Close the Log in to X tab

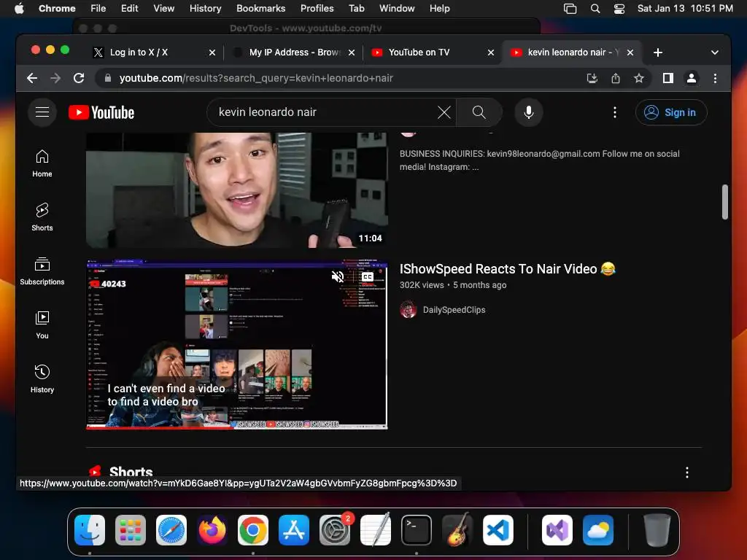point(212,52)
